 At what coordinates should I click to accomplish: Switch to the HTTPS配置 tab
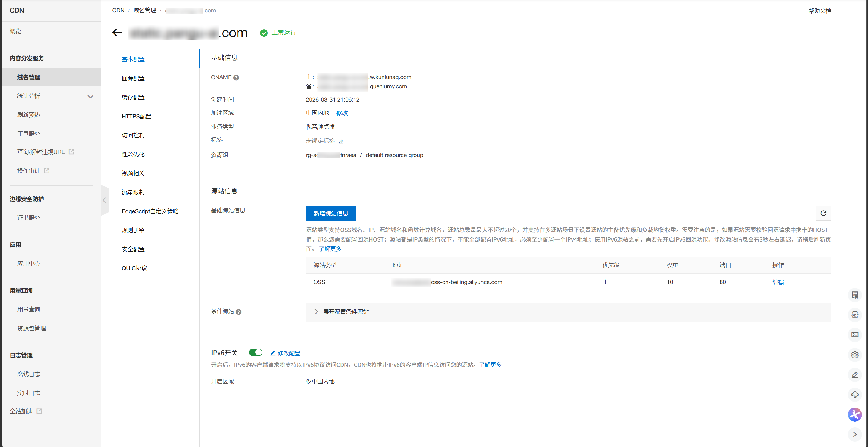136,116
